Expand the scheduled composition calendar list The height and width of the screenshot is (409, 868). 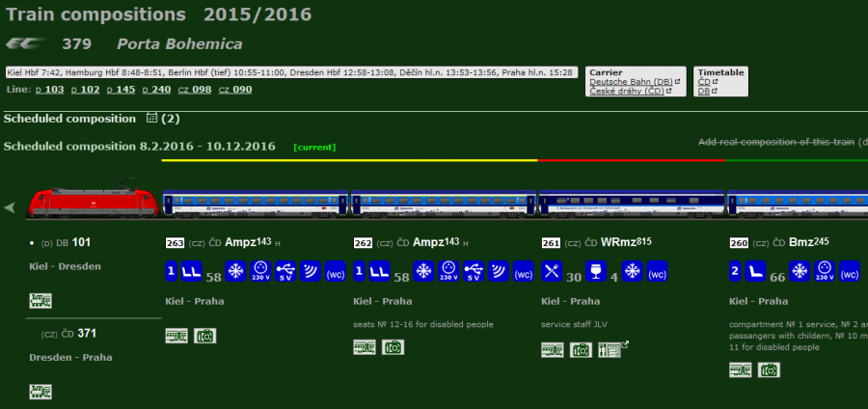tap(150, 119)
